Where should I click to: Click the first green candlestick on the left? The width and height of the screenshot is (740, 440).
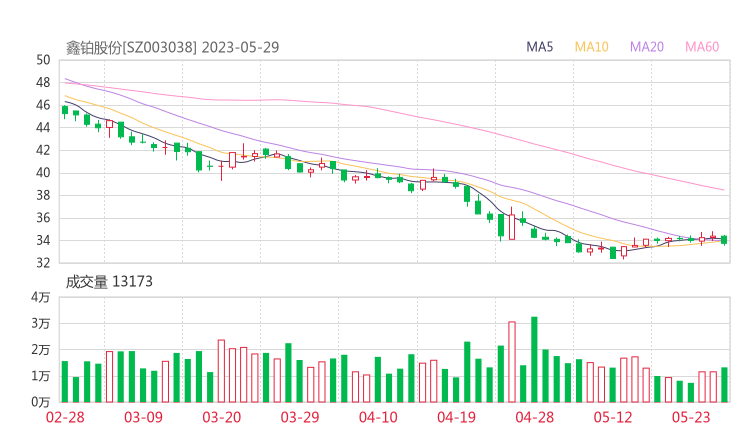[x=65, y=111]
